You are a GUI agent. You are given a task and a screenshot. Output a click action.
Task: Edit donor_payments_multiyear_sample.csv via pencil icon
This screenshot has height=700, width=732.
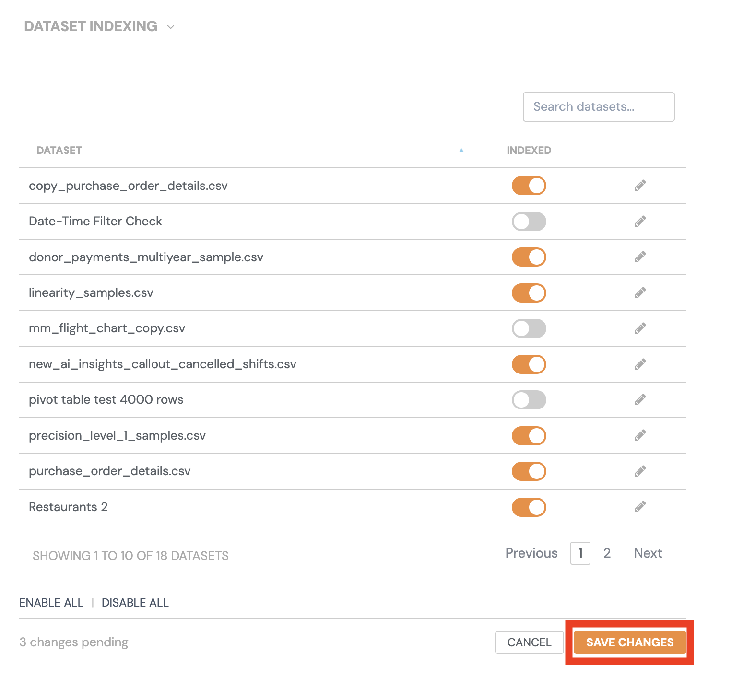[x=640, y=257]
